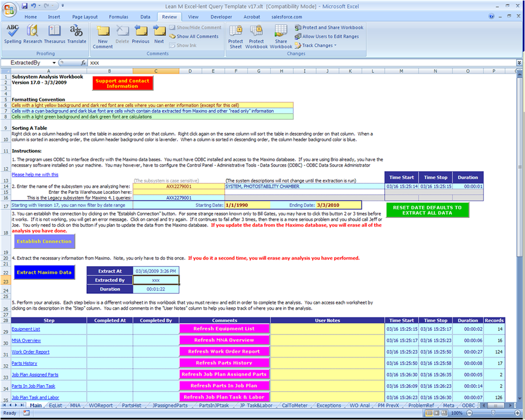Click Share Workbook
525x420 pixels.
point(281,37)
